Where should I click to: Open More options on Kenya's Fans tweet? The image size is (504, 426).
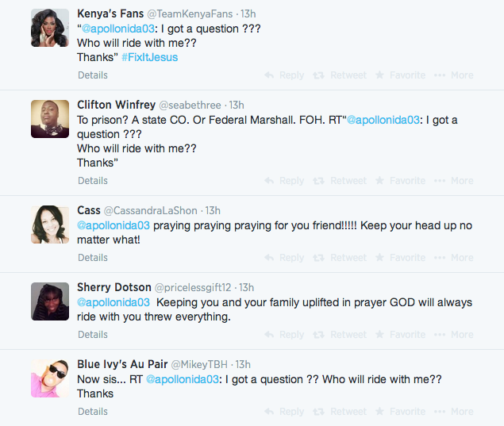(453, 75)
